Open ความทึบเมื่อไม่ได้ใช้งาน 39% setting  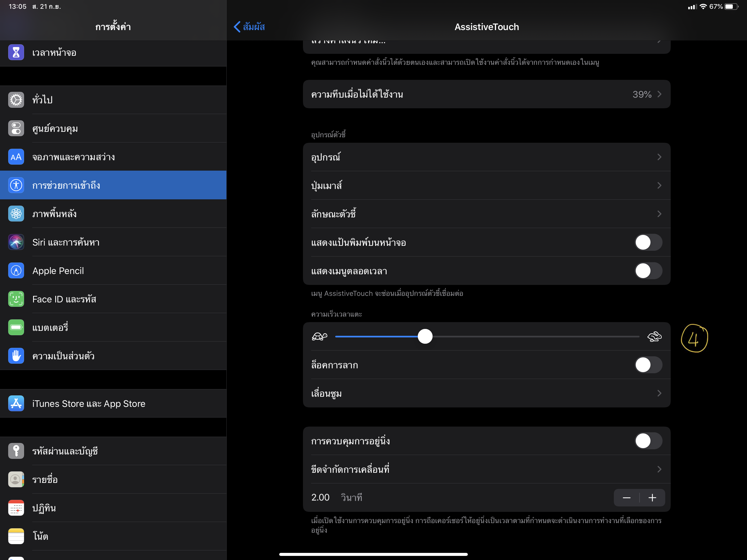pyautogui.click(x=487, y=94)
